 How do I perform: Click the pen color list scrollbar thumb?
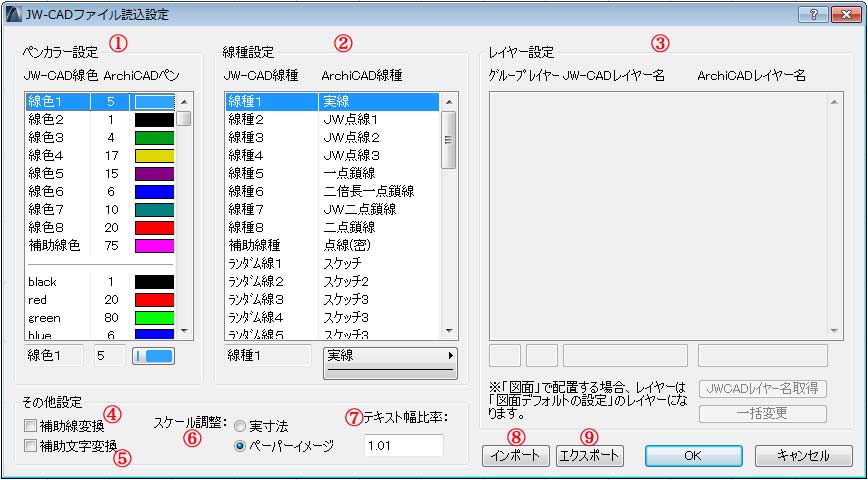tap(184, 119)
